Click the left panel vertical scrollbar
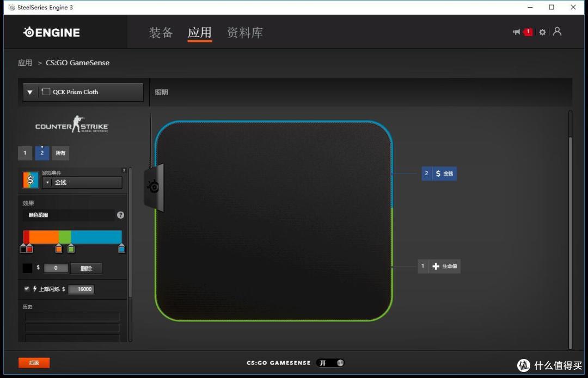Viewport: 588px width, 378px height. (130, 232)
